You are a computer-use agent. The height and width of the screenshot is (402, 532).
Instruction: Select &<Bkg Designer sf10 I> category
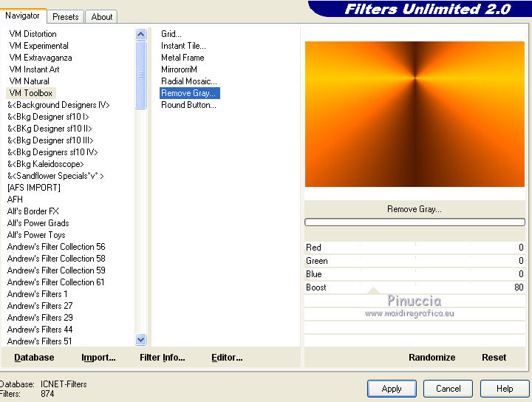48,117
